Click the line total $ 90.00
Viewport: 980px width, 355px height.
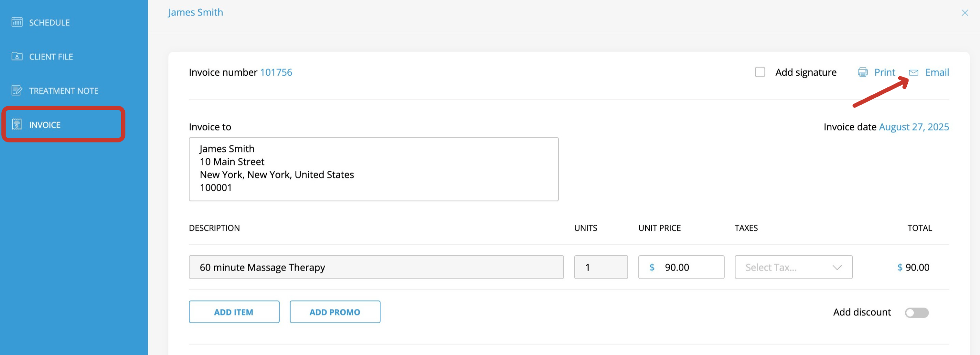913,267
